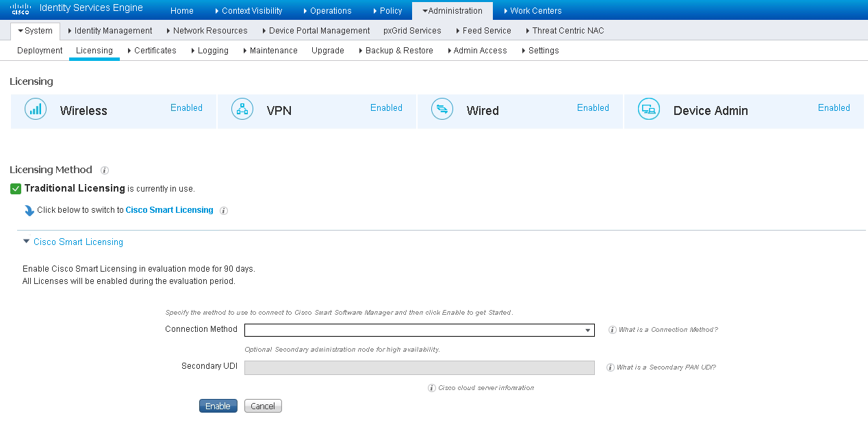Open the Connection Method dropdown
Viewport: 868px width, 427px height.
(x=587, y=330)
